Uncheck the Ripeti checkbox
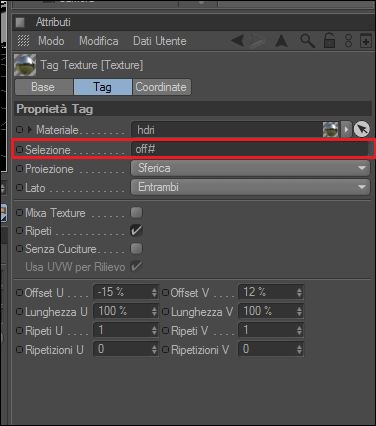This screenshot has height=426, width=376. click(x=136, y=230)
